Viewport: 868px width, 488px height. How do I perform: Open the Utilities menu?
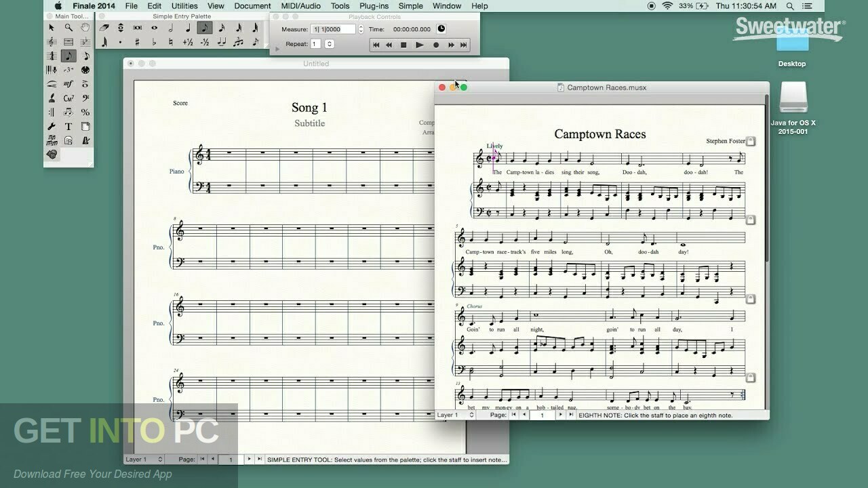pyautogui.click(x=184, y=6)
